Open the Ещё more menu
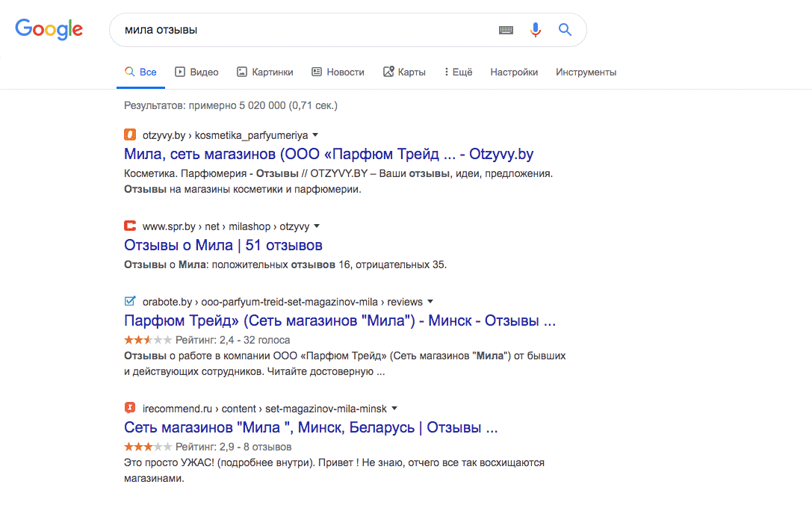Viewport: 812px width, 505px height. coord(459,72)
